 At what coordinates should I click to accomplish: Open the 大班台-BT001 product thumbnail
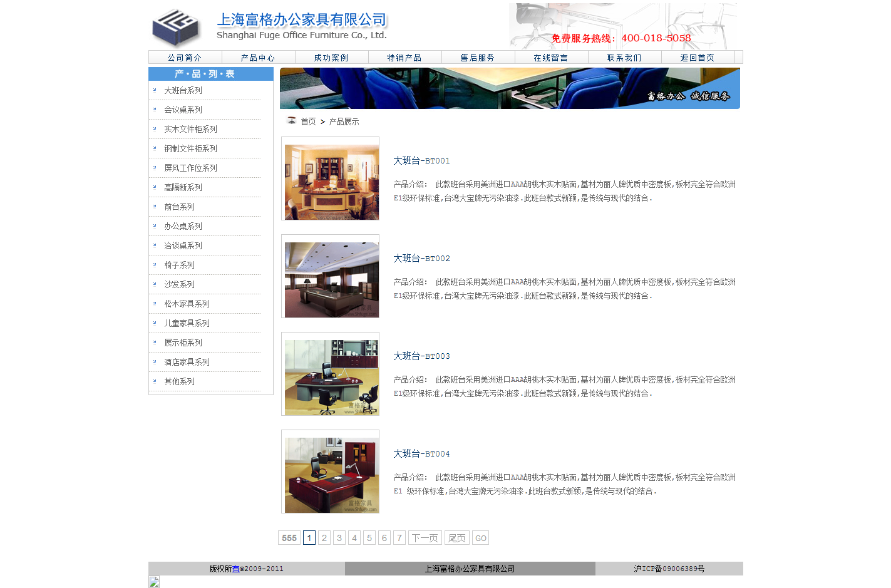pyautogui.click(x=331, y=182)
